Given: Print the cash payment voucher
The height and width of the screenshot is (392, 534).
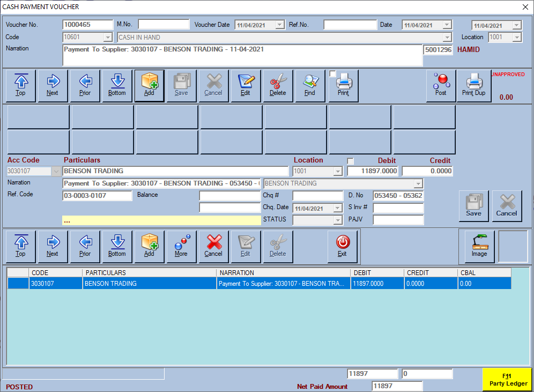Looking at the screenshot, I should (x=343, y=86).
